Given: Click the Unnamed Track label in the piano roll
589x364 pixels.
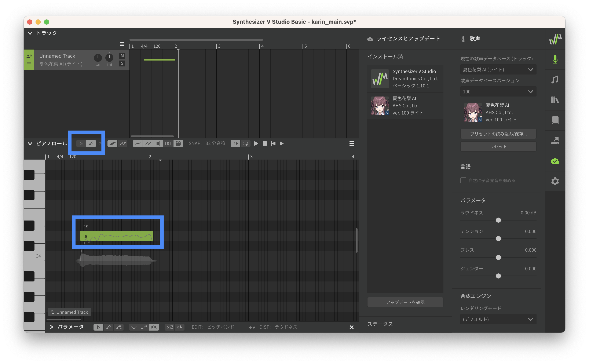Looking at the screenshot, I should tap(70, 312).
